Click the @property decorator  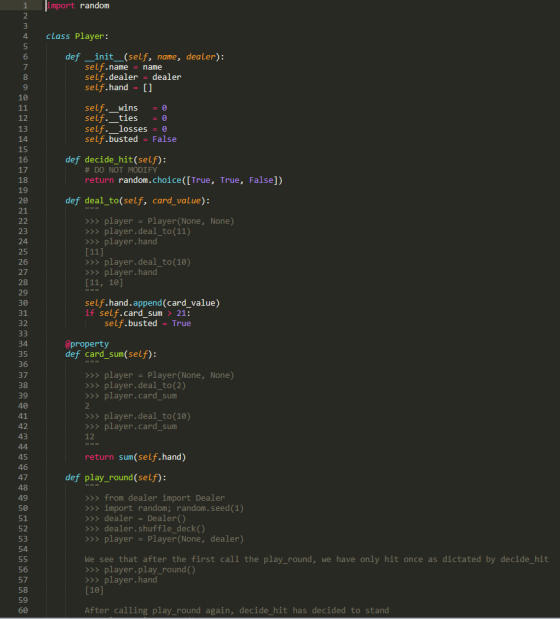(x=87, y=344)
